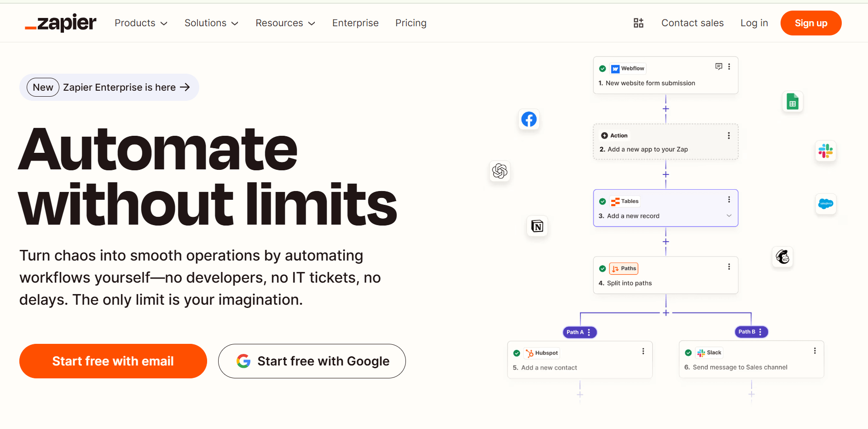This screenshot has height=429, width=868.
Task: Click Start free with Google
Action: [312, 361]
